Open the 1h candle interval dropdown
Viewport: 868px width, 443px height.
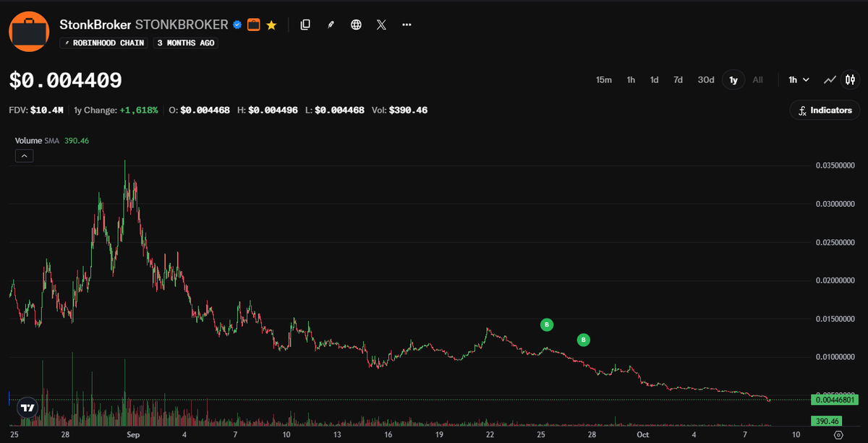tap(799, 79)
